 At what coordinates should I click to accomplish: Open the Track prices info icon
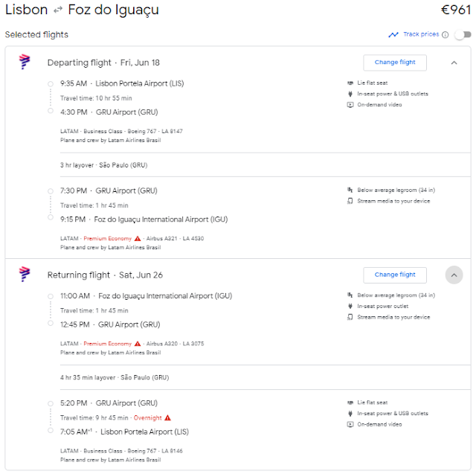click(x=445, y=35)
